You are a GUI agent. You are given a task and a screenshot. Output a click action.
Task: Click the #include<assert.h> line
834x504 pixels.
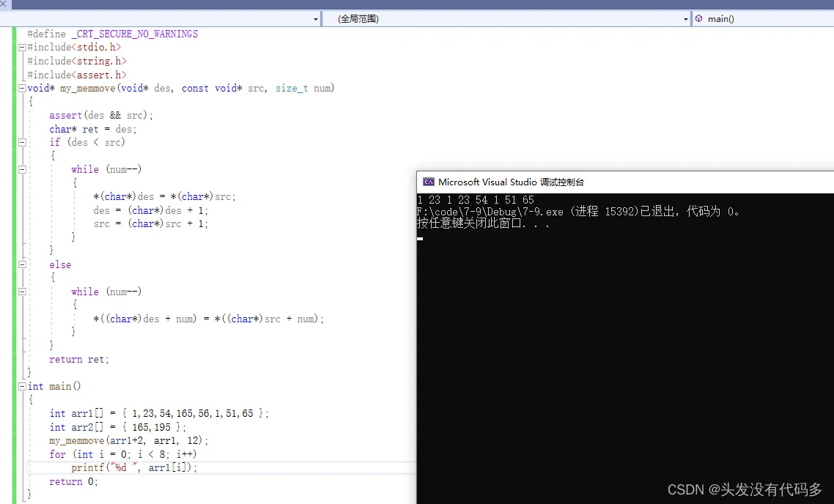coord(77,75)
